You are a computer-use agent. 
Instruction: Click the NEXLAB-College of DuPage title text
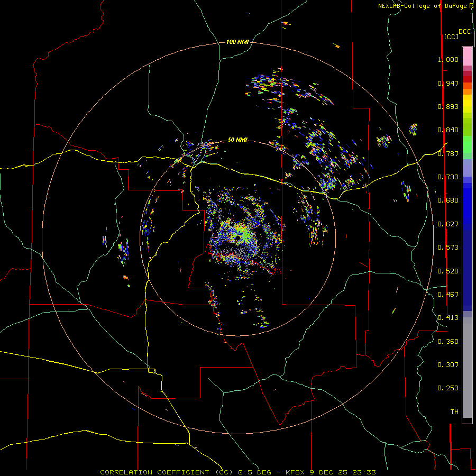(426, 6)
